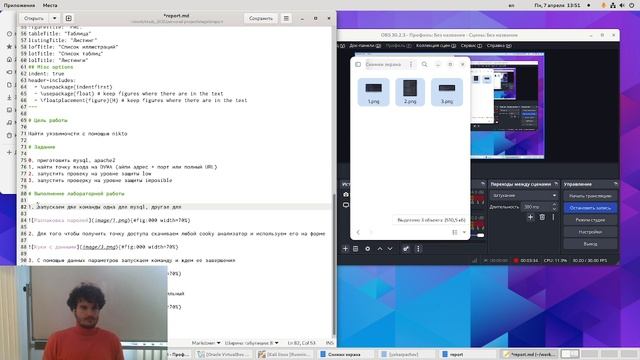Screen dimensions: 640x360
Task: Pop out the Переходы между сценами dock
Action: click(x=556, y=184)
